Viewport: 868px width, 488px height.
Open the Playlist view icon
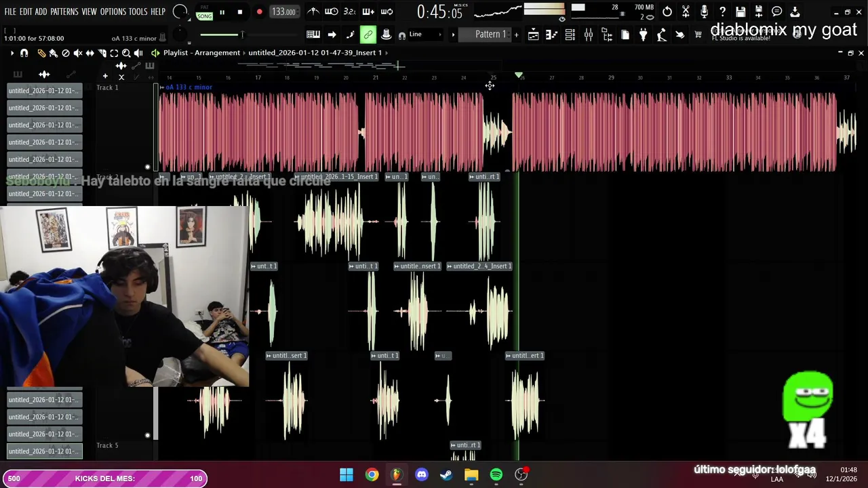(534, 35)
